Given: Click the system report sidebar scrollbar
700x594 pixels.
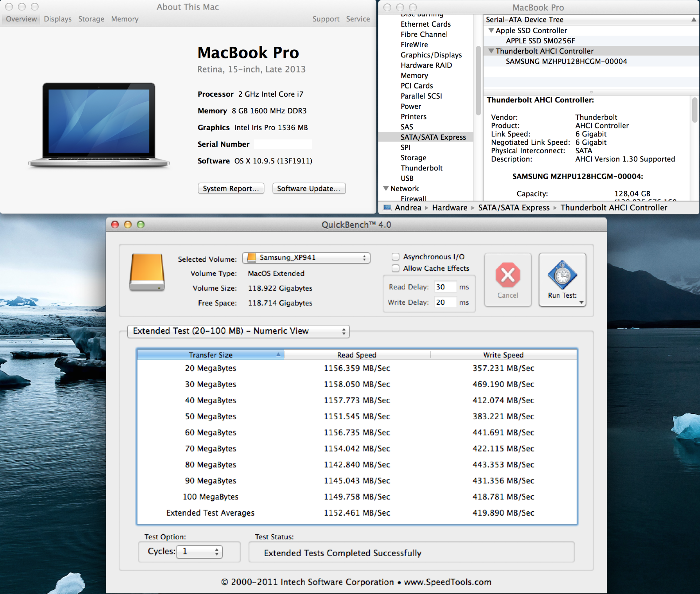Looking at the screenshot, I should pyautogui.click(x=478, y=81).
